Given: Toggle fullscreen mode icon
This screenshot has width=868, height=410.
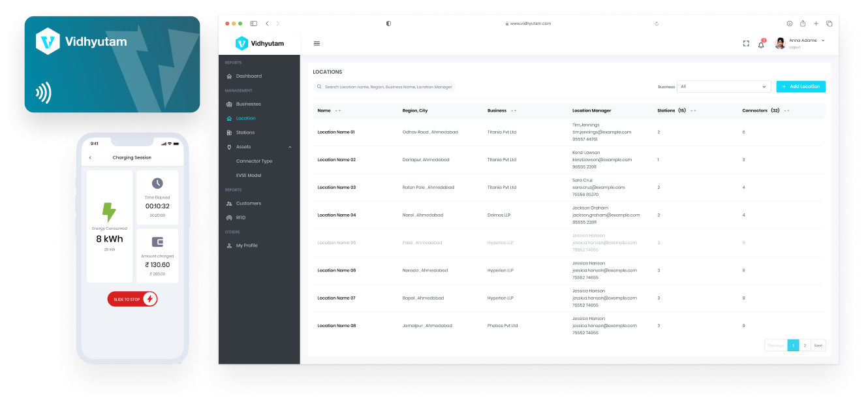Looking at the screenshot, I should pos(746,44).
